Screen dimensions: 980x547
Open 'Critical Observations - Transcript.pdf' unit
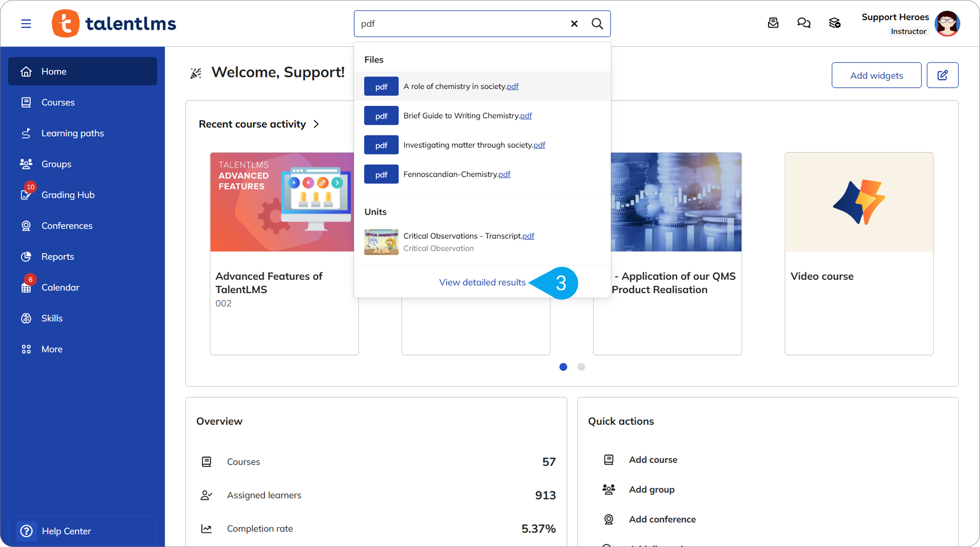(469, 236)
